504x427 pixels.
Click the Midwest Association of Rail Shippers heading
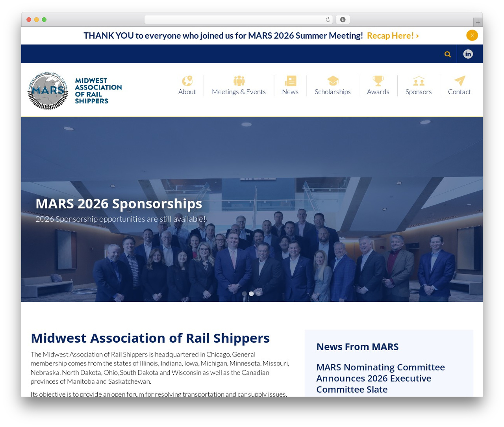pos(150,338)
